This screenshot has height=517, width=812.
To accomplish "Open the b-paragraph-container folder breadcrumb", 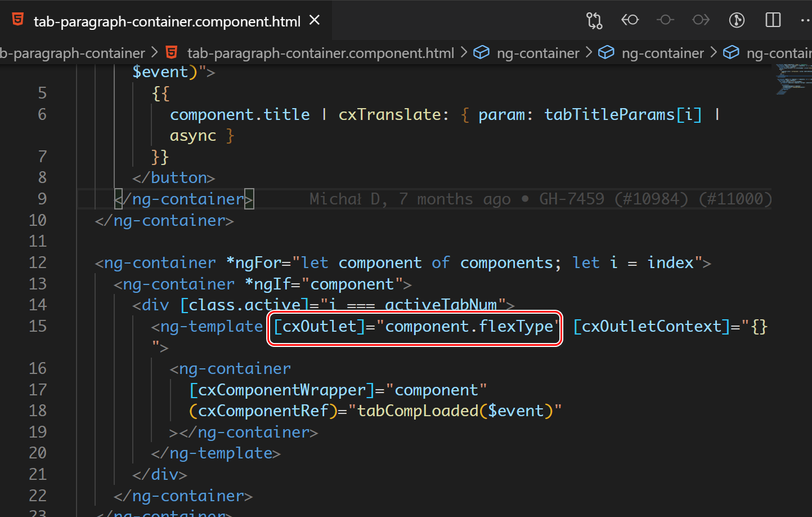I will coord(73,53).
